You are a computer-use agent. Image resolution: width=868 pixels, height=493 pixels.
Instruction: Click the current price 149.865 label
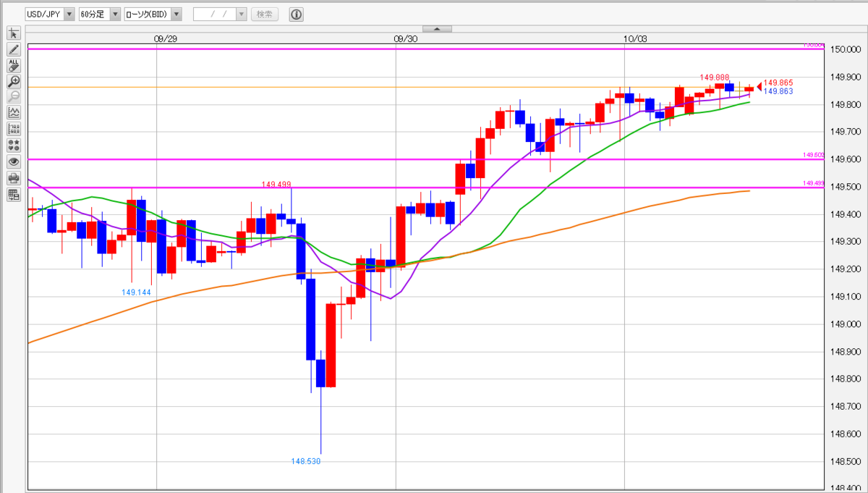778,83
